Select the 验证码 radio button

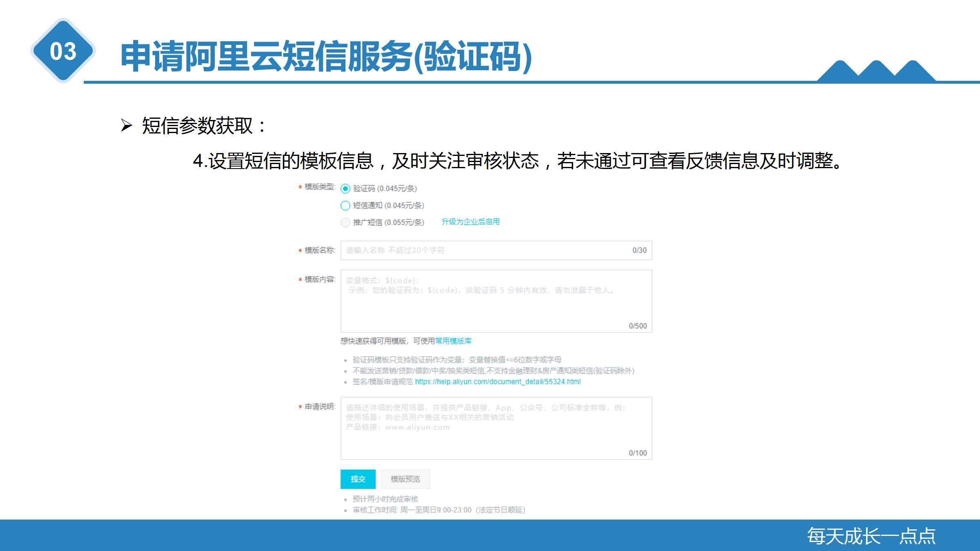point(345,189)
